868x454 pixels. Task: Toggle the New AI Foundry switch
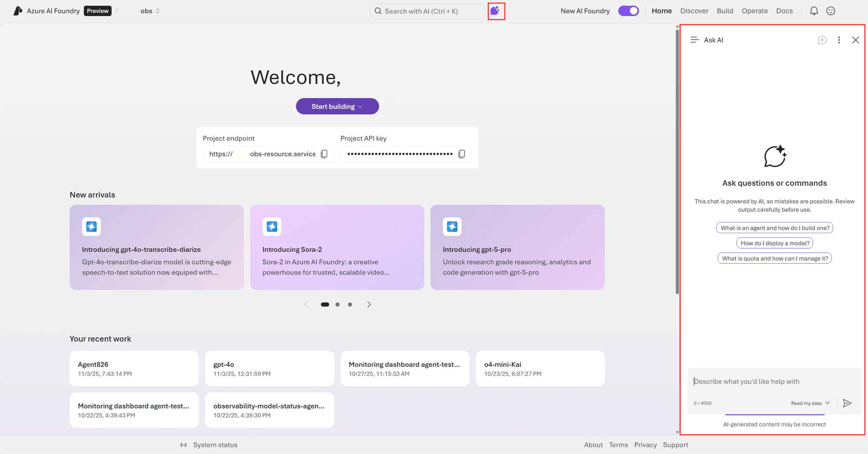click(628, 11)
